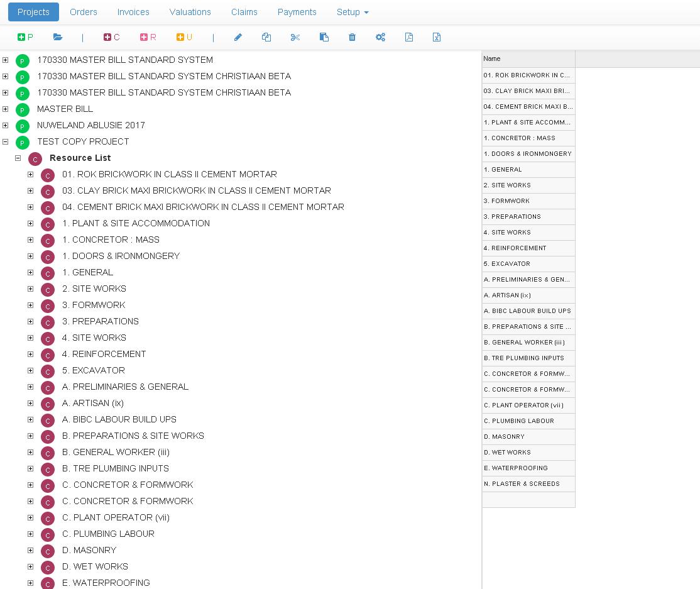
Task: Click the C icon beside C. PLUMBING LABOUR
Action: [47, 535]
